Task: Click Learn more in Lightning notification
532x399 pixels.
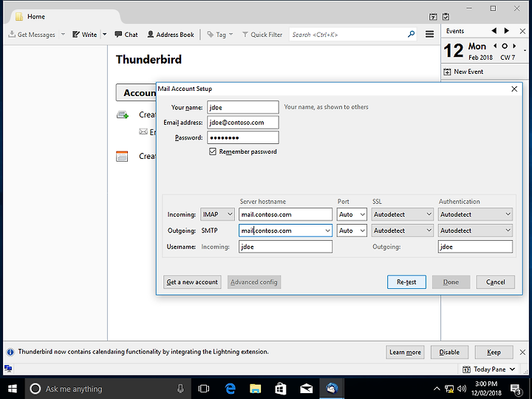Action: click(405, 352)
